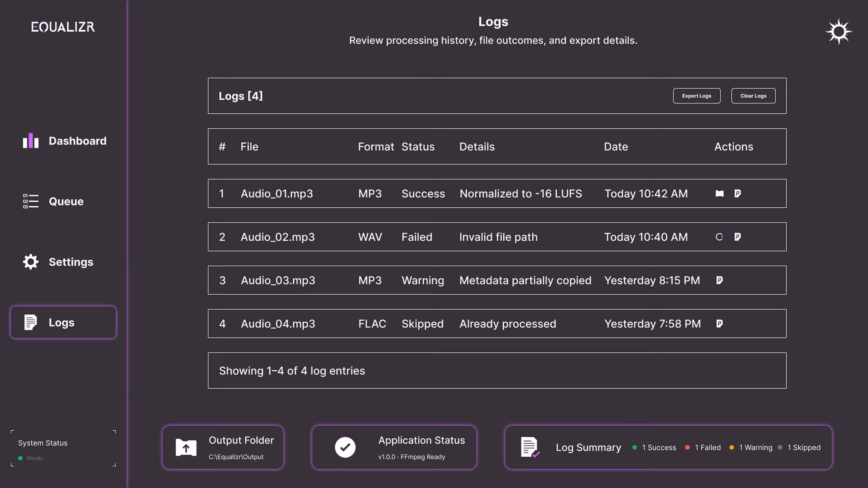Viewport: 868px width, 488px height.
Task: Open the Output Folder card
Action: coord(223,447)
